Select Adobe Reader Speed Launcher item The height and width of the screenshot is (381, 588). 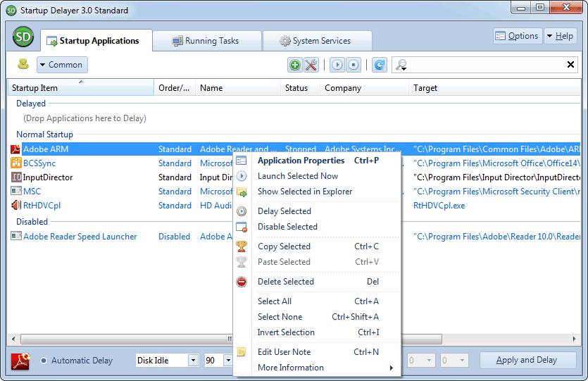tap(80, 236)
